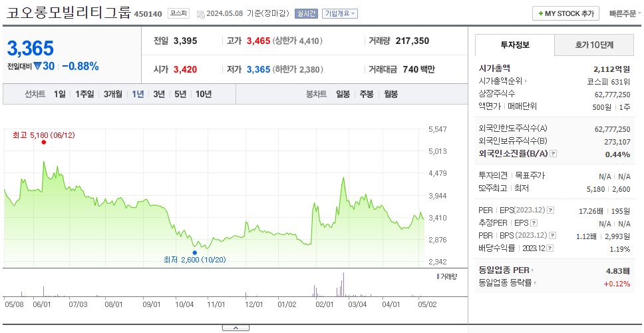This screenshot has height=333, width=644.
Task: Select the 1일 line chart period
Action: [x=60, y=94]
